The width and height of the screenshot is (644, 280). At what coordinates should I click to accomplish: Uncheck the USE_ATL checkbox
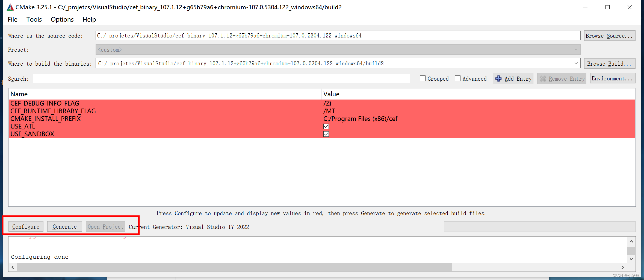point(326,126)
